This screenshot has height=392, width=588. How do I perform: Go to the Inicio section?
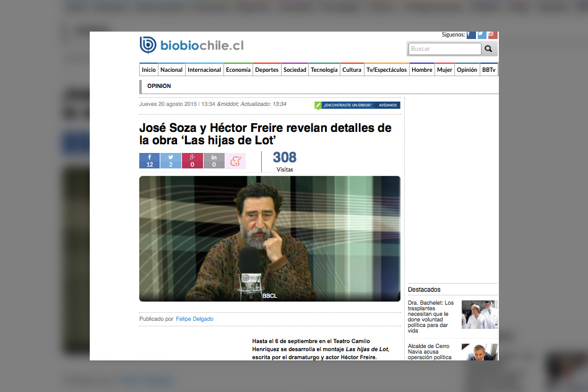(149, 70)
